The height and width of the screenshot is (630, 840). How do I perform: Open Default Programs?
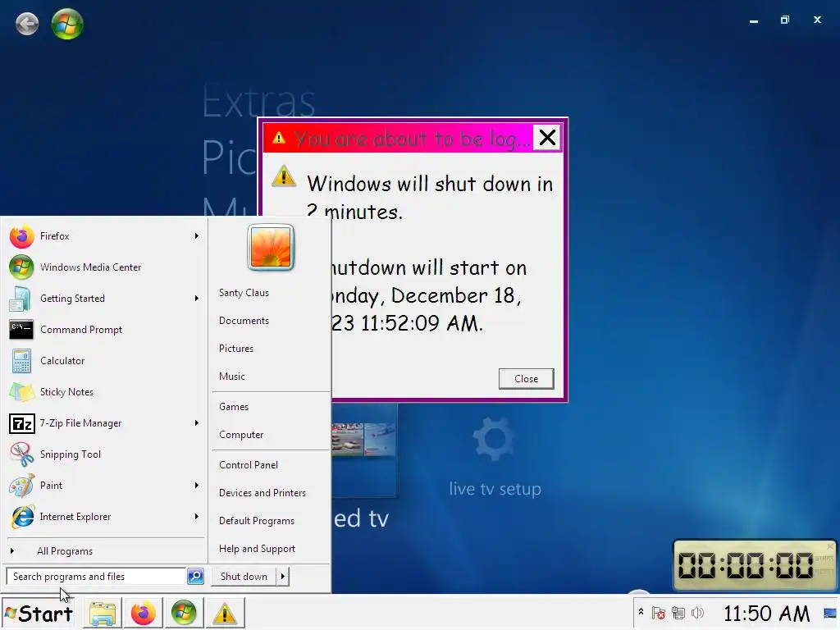tap(257, 521)
